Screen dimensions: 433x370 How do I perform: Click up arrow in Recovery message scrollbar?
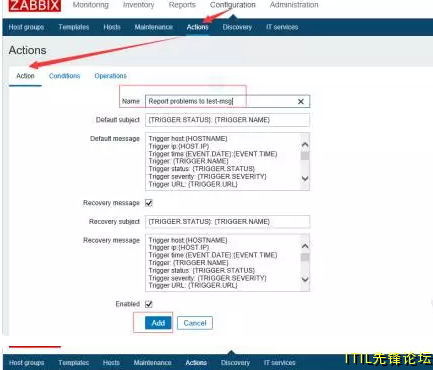point(305,246)
